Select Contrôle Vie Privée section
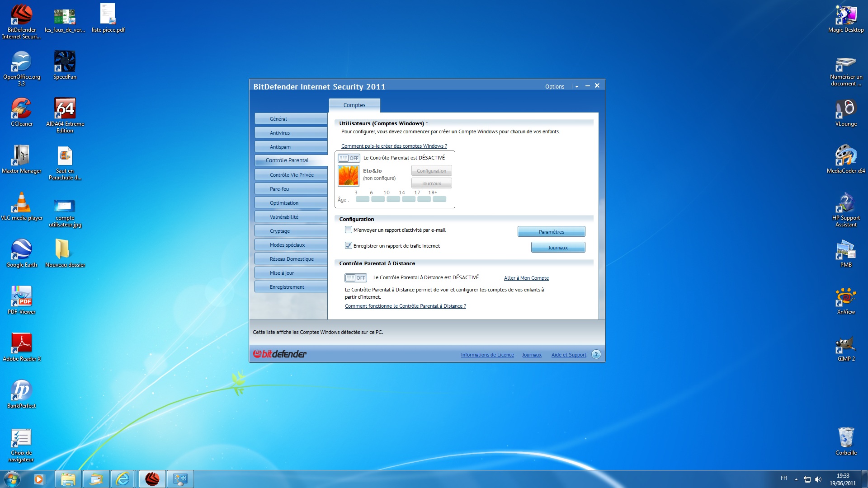 (x=291, y=174)
